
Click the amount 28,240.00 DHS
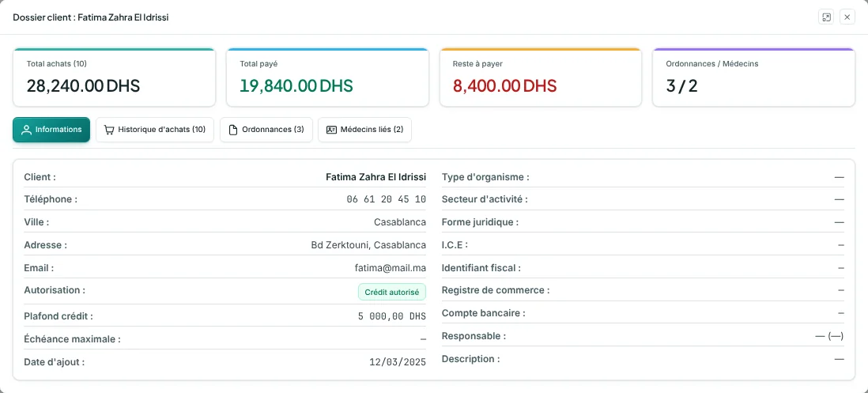click(x=83, y=85)
